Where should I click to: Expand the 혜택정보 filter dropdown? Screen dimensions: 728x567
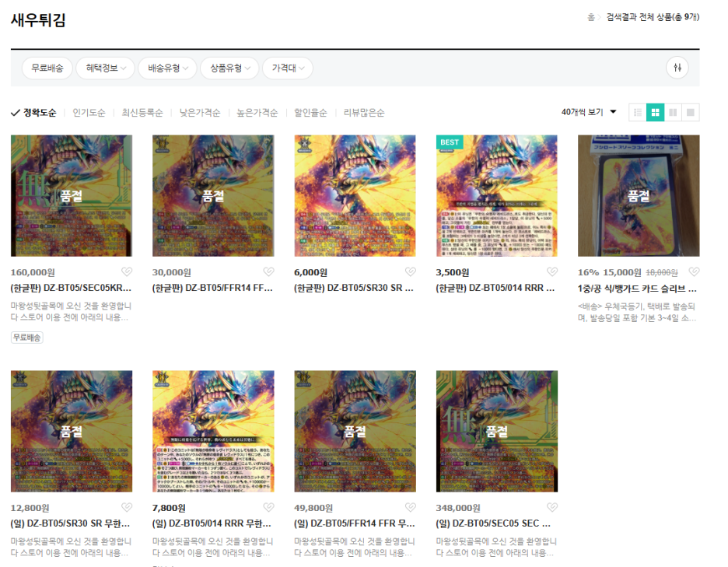(x=106, y=68)
